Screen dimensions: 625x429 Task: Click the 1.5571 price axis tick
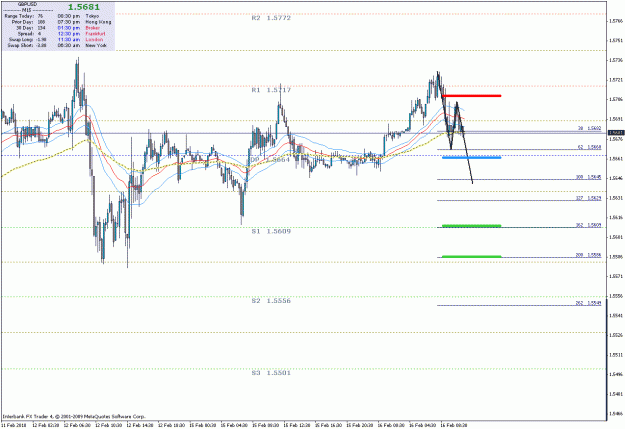(617, 276)
